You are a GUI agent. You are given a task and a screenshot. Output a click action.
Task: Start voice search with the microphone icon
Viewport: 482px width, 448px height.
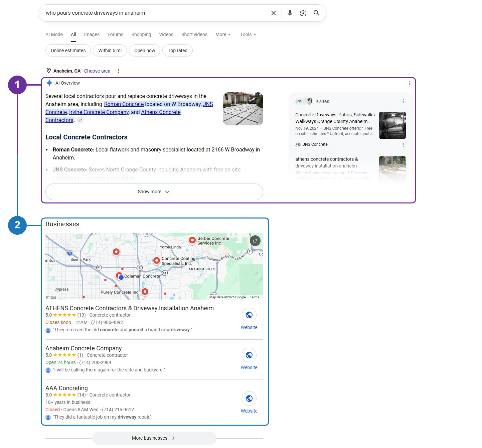290,13
